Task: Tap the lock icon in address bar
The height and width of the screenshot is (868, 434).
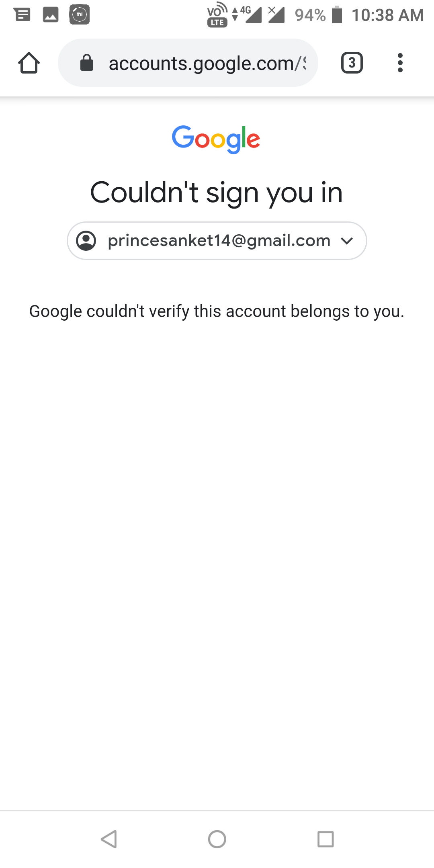Action: pos(87,63)
